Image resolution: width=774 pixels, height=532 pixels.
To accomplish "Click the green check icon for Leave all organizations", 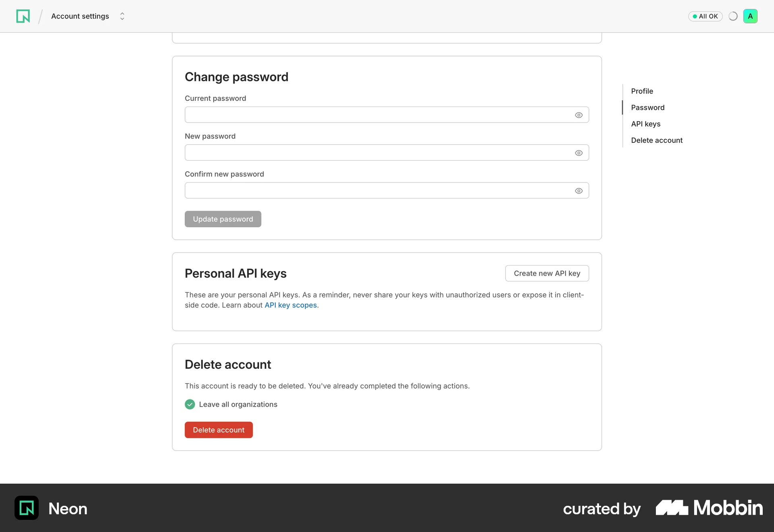I will 190,404.
